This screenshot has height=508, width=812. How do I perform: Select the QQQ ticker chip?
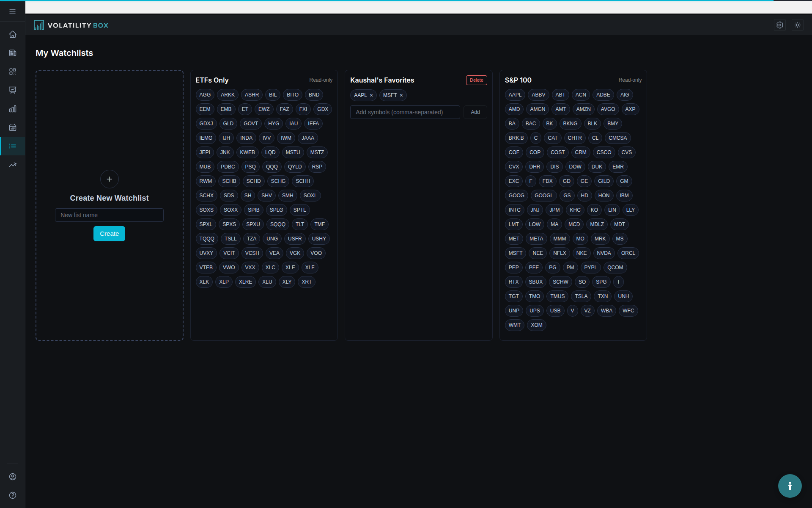[x=272, y=167]
